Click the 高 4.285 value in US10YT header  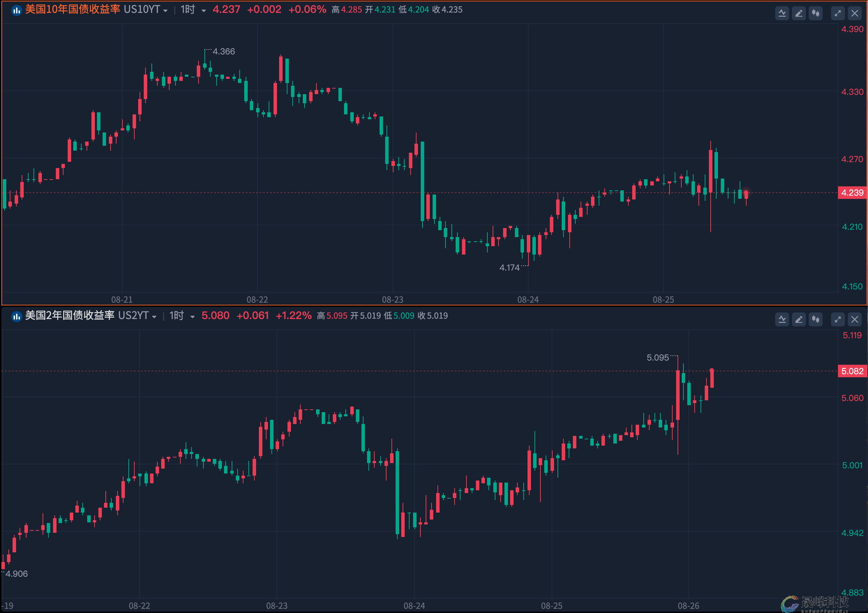click(347, 10)
